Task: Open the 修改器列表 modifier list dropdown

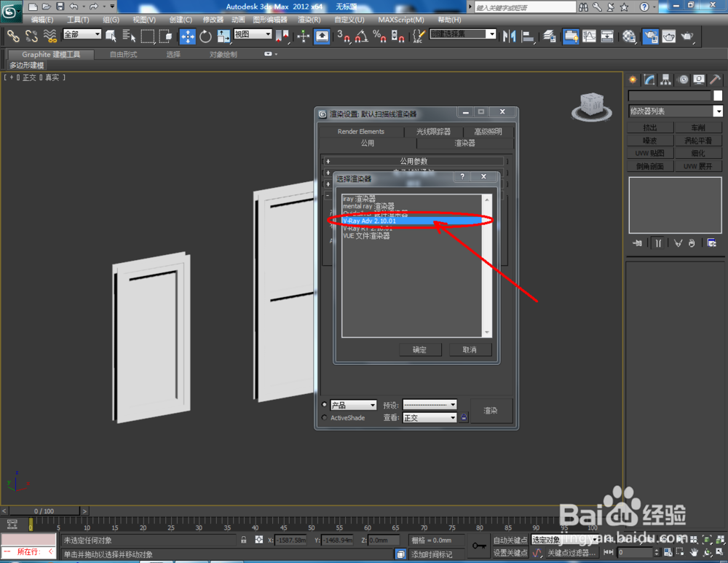Action: [x=675, y=111]
